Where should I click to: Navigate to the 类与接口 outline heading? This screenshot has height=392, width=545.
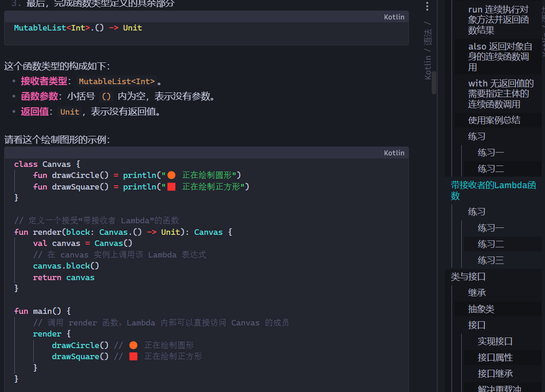pos(468,277)
